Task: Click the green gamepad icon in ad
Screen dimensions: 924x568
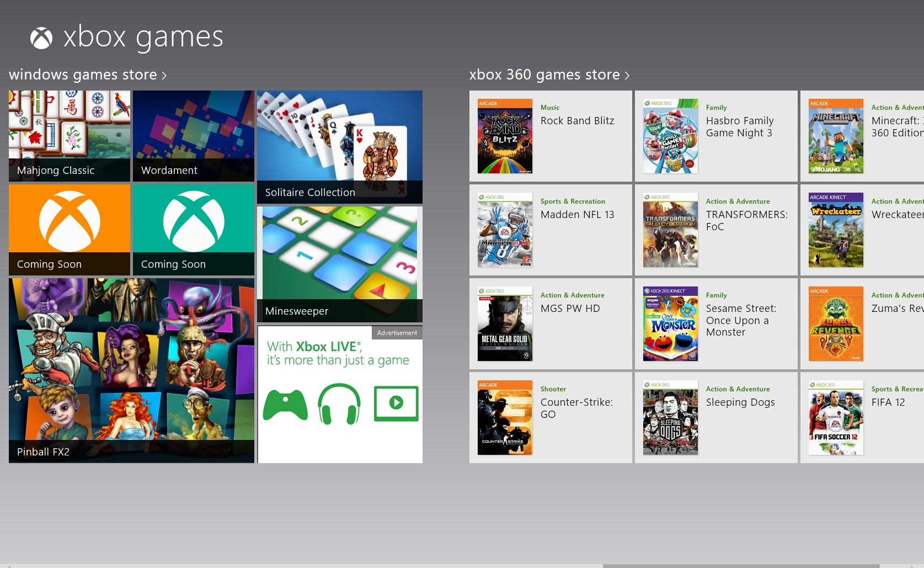Action: tap(285, 405)
